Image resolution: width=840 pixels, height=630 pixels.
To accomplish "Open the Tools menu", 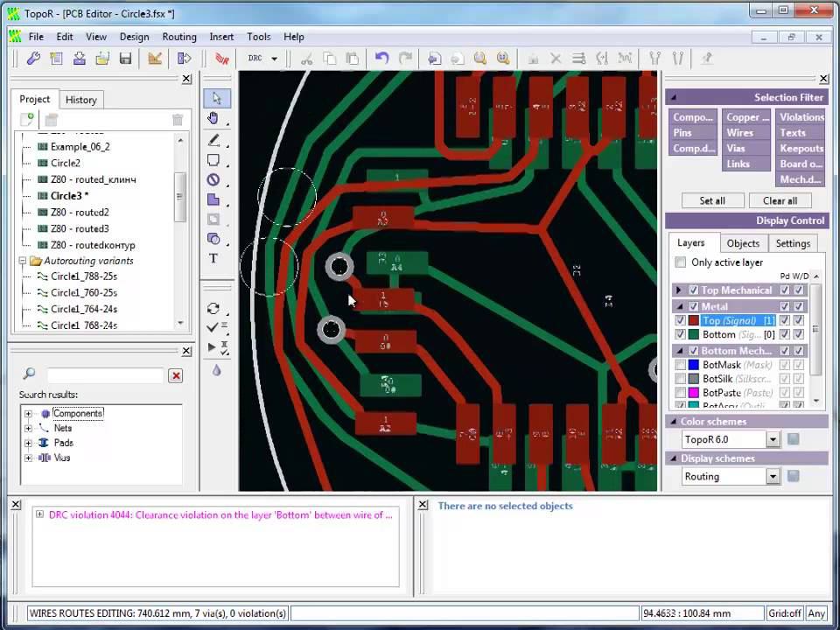I will pos(259,37).
